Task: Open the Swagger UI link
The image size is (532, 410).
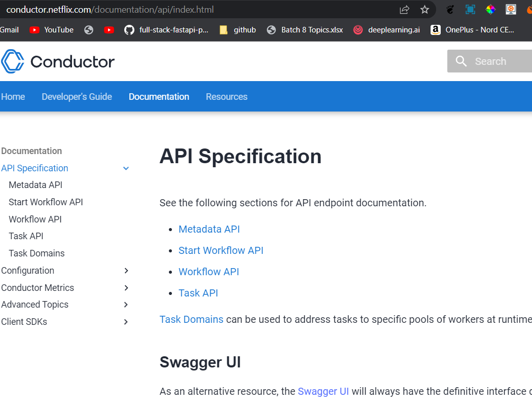Action: (323, 391)
